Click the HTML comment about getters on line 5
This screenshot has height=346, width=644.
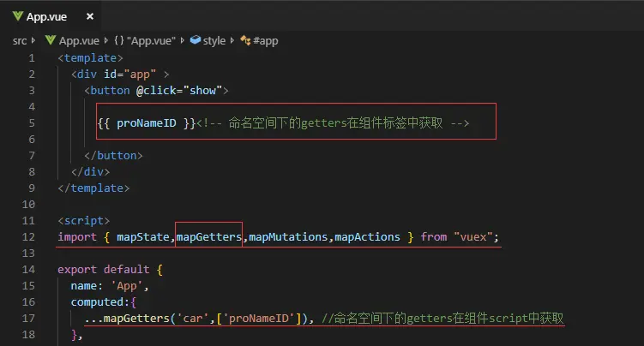(x=333, y=123)
